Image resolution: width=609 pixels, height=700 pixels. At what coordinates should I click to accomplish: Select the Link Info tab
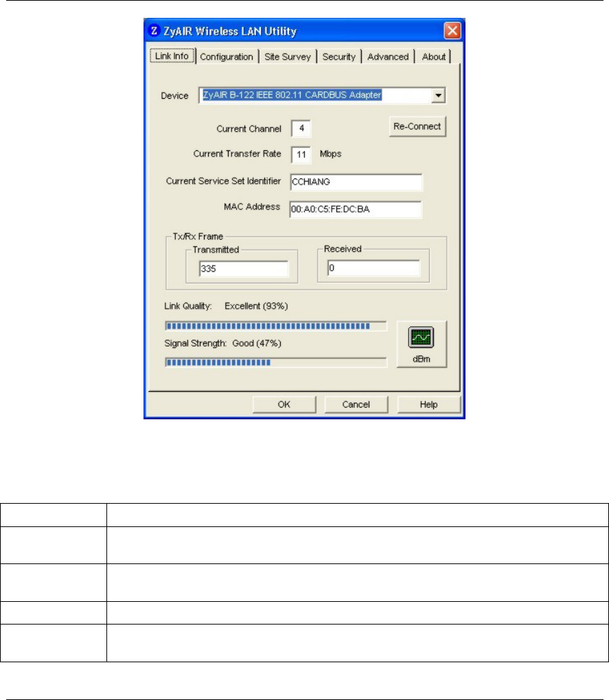point(172,56)
